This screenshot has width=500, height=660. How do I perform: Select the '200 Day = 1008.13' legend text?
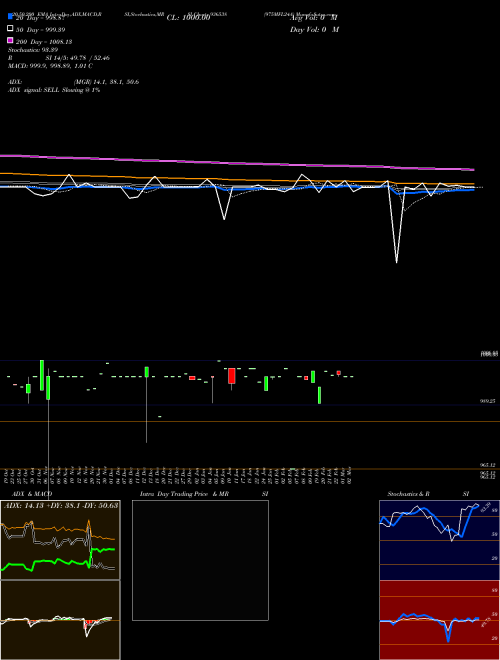pyautogui.click(x=44, y=42)
